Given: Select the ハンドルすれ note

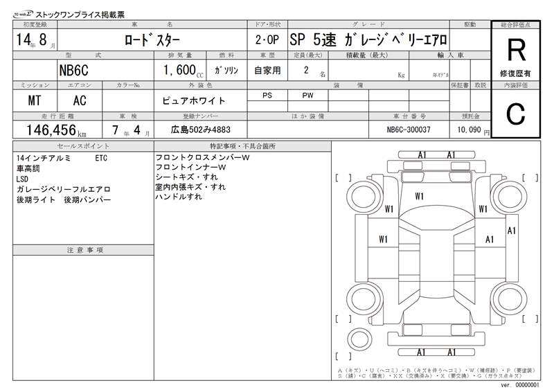Looking at the screenshot, I should pos(179,196).
